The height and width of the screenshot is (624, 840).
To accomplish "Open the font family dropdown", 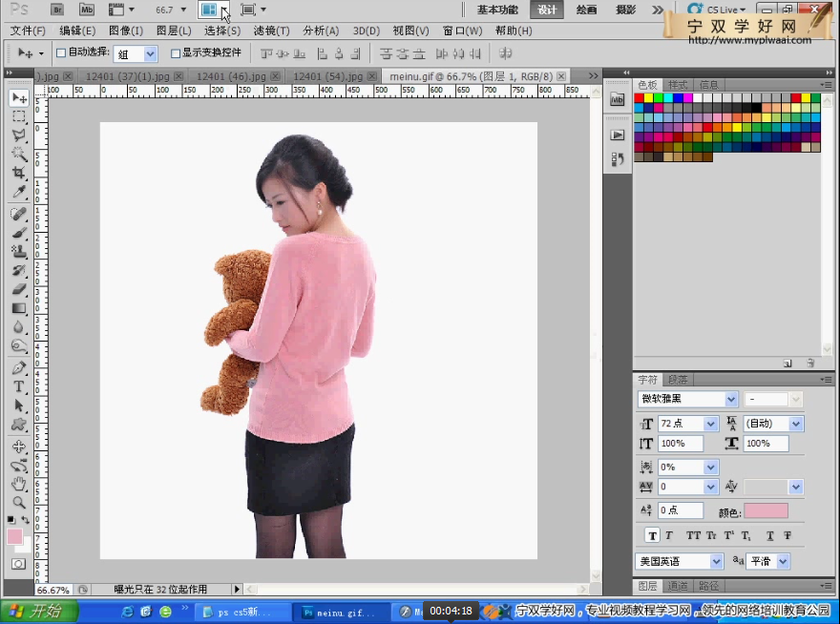I will [x=731, y=399].
